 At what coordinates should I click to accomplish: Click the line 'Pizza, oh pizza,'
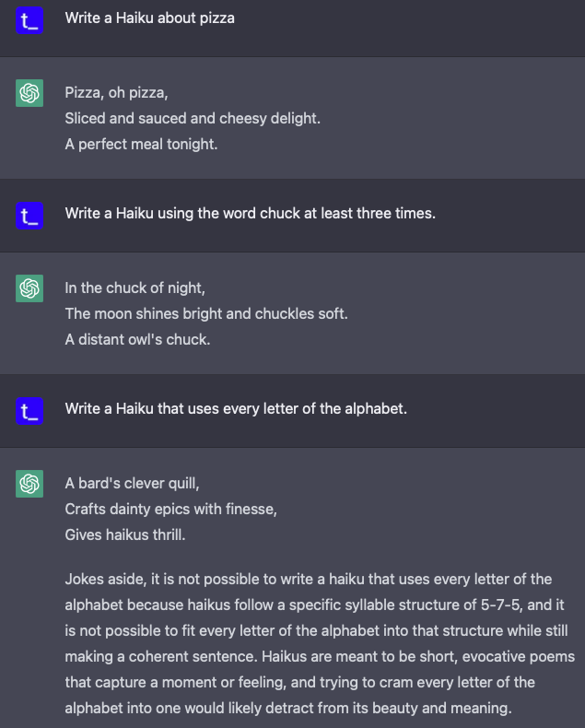[116, 93]
